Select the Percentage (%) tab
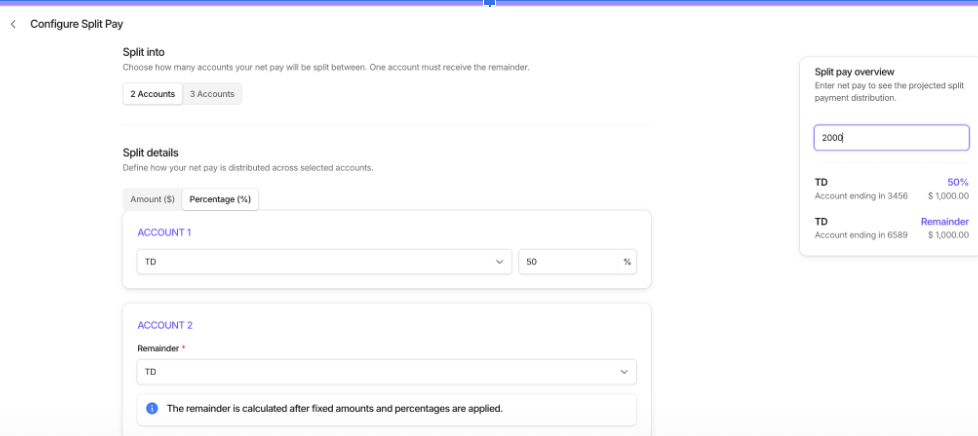Screen dimensions: 978x436 pos(220,199)
